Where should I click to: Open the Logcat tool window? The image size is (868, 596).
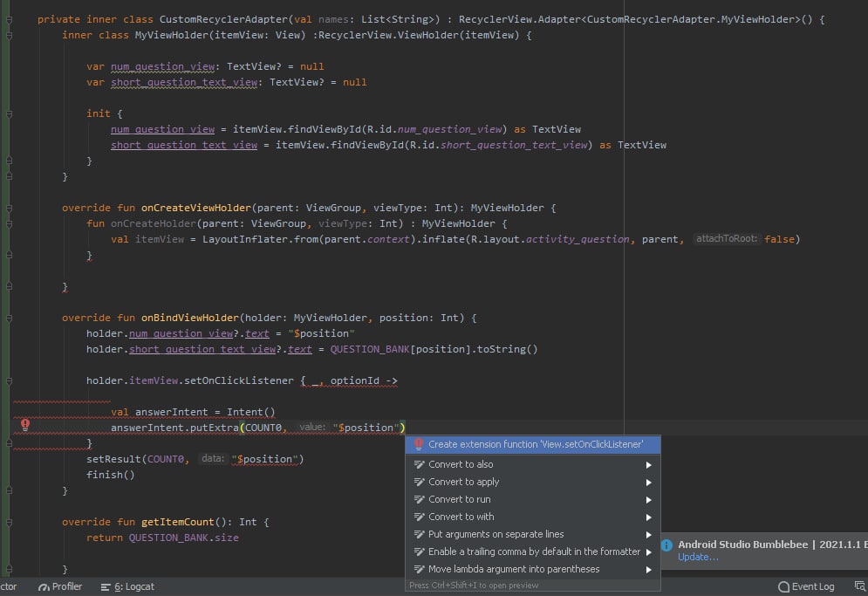click(127, 586)
